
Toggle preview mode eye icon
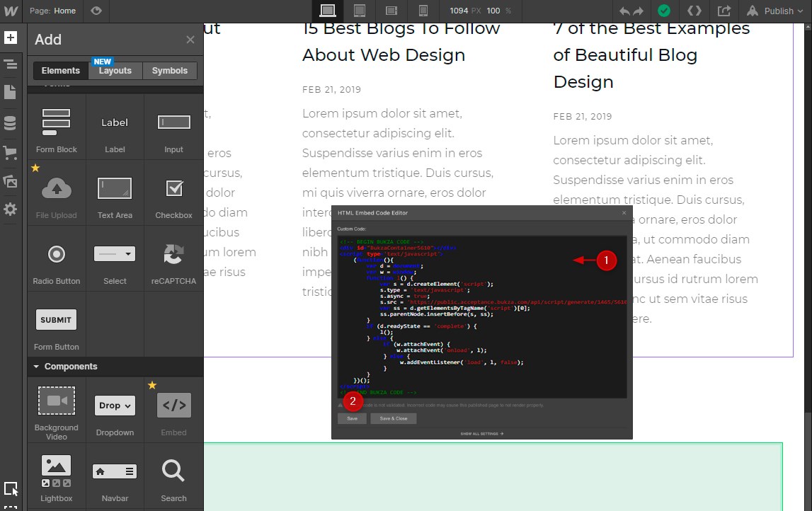tap(96, 11)
